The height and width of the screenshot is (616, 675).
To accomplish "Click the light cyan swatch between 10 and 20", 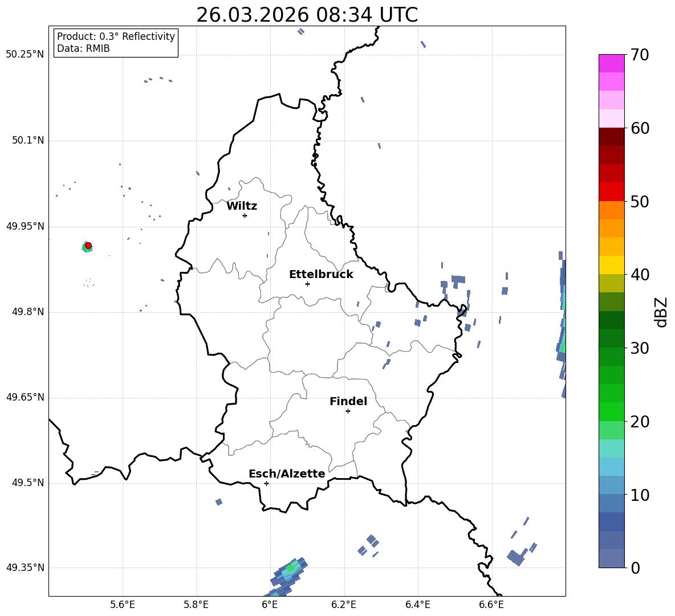I will (x=611, y=448).
